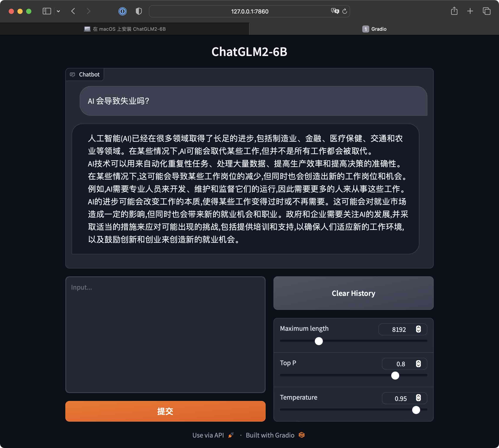Click the 'Maximum length' label
Viewport: 499px width, 448px height.
coord(304,329)
